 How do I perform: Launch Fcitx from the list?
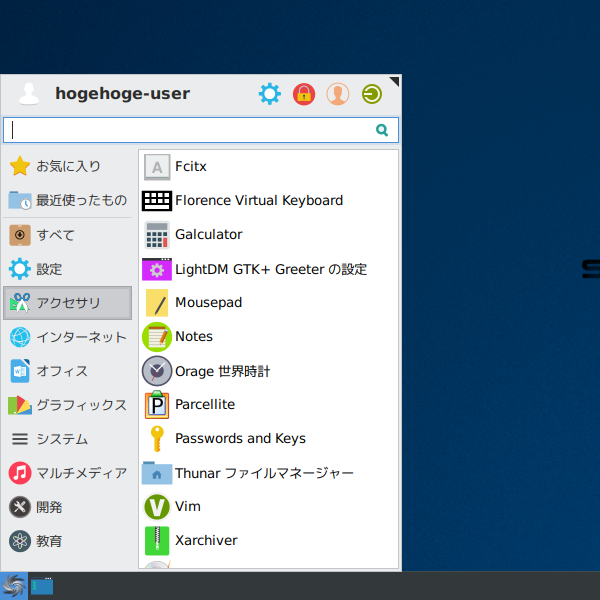(268, 167)
